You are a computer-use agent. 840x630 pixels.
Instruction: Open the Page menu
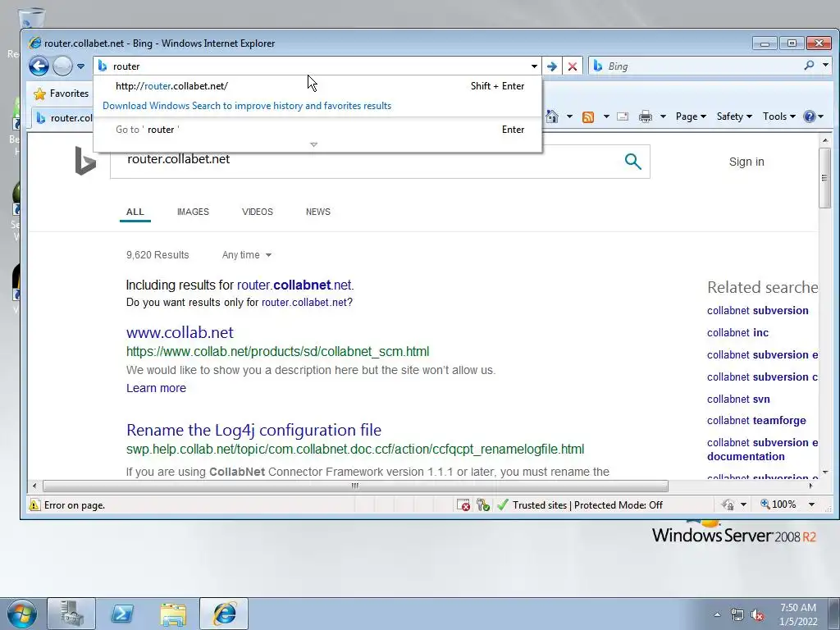(691, 116)
